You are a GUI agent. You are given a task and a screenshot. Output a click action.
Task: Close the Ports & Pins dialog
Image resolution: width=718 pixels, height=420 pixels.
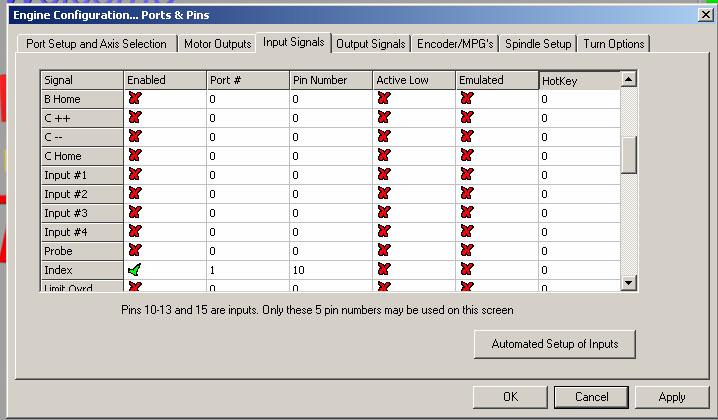point(706,15)
